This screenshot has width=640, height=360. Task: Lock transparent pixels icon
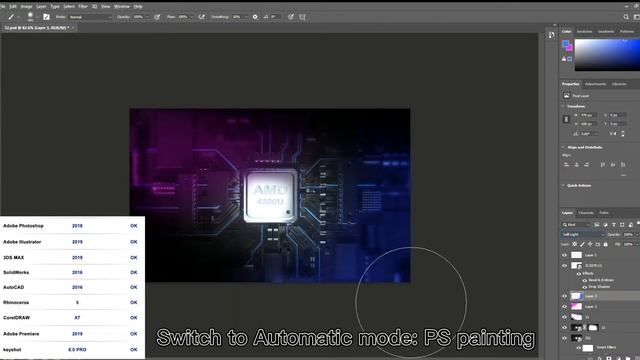(x=574, y=244)
